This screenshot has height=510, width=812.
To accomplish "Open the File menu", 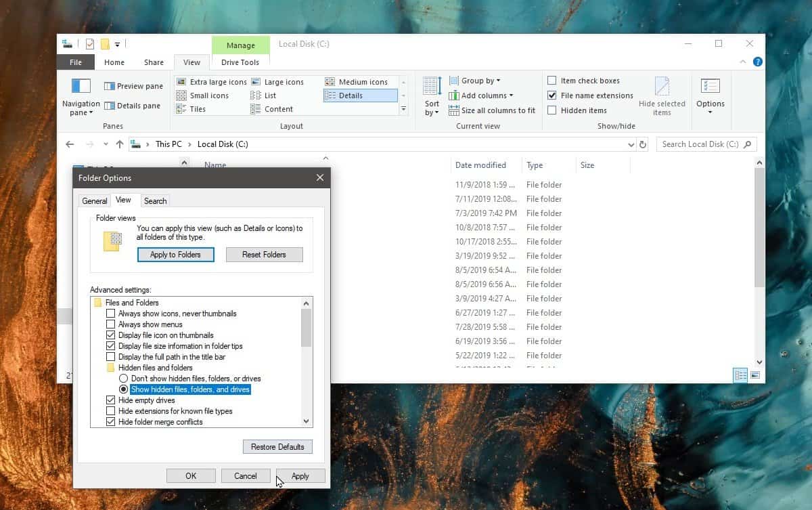I will (x=76, y=62).
